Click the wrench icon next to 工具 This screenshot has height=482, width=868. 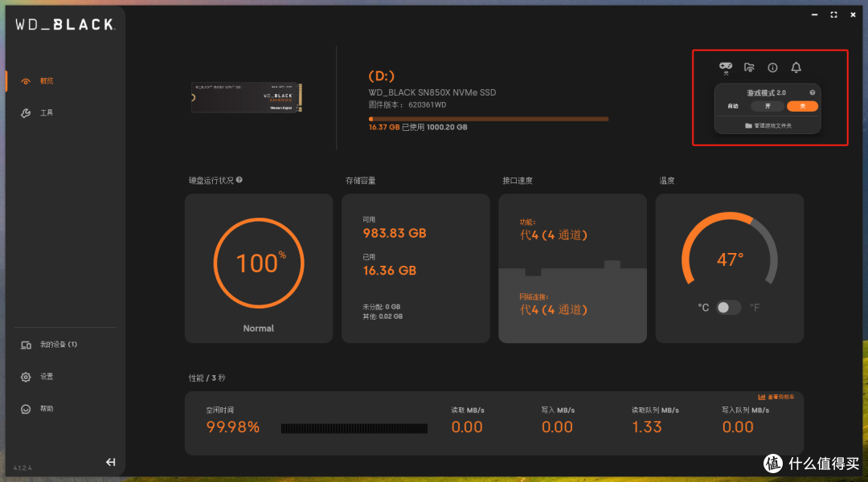tap(26, 113)
